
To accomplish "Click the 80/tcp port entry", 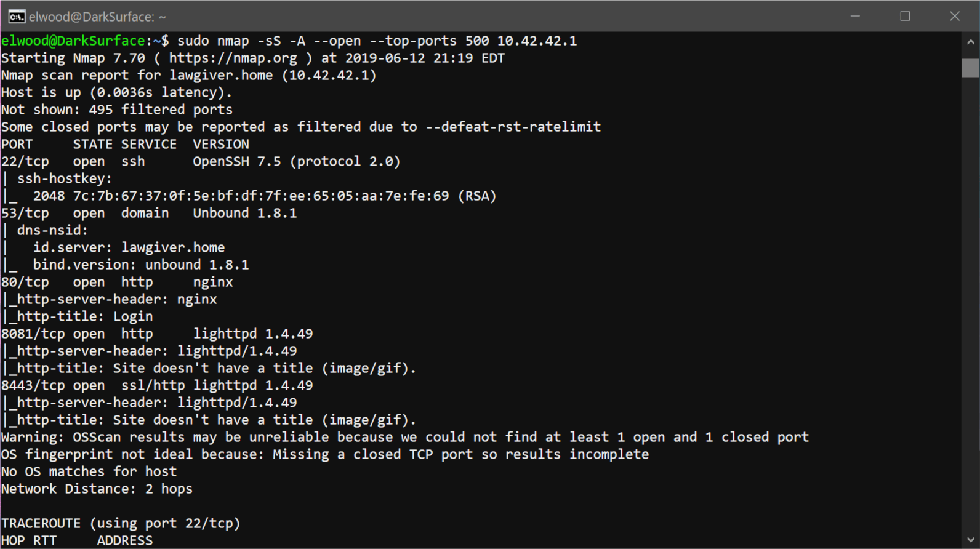I will coord(25,282).
